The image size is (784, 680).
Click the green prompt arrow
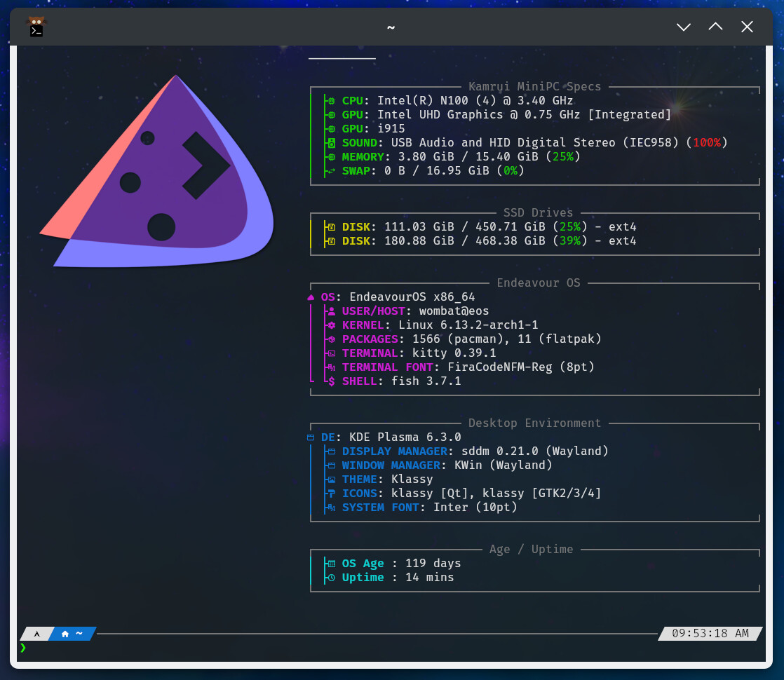(x=23, y=648)
